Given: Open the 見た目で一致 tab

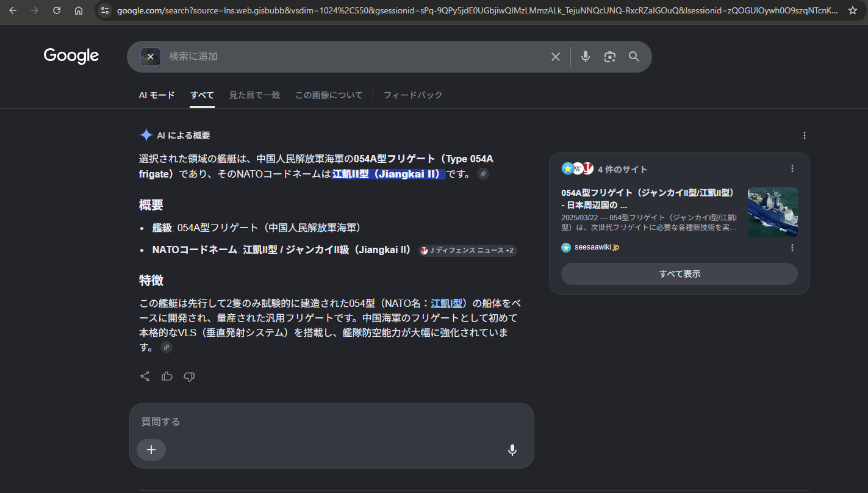Looking at the screenshot, I should [255, 95].
